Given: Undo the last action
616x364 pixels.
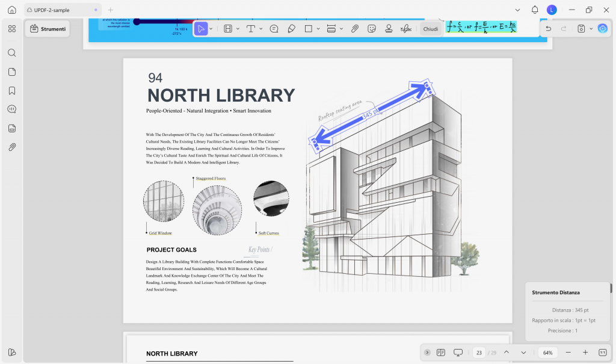Looking at the screenshot, I should pyautogui.click(x=549, y=29).
